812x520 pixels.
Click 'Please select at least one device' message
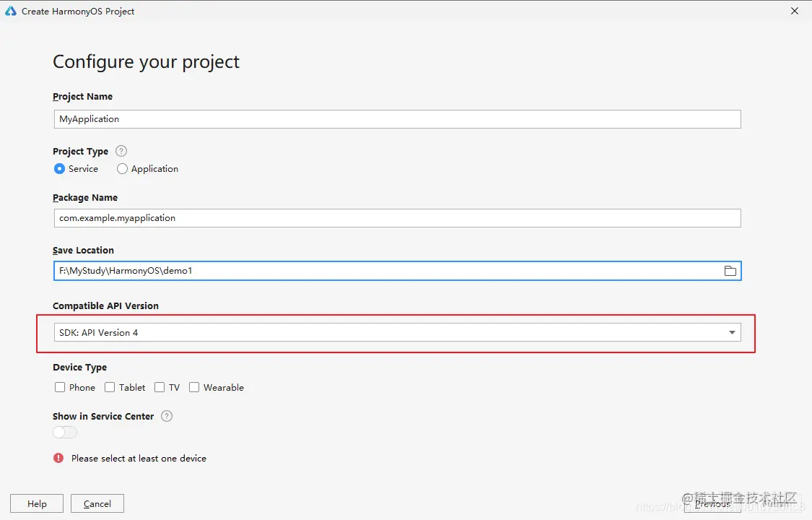[x=139, y=459]
